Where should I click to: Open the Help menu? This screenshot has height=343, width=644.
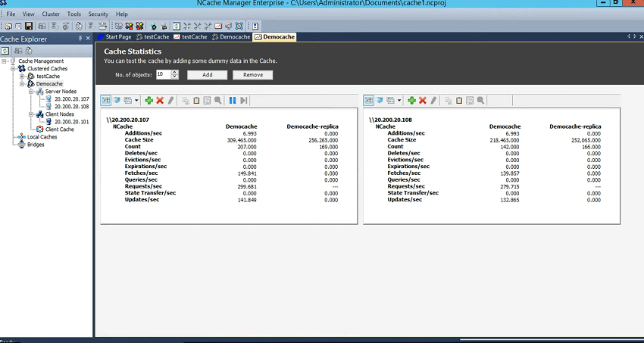point(121,14)
